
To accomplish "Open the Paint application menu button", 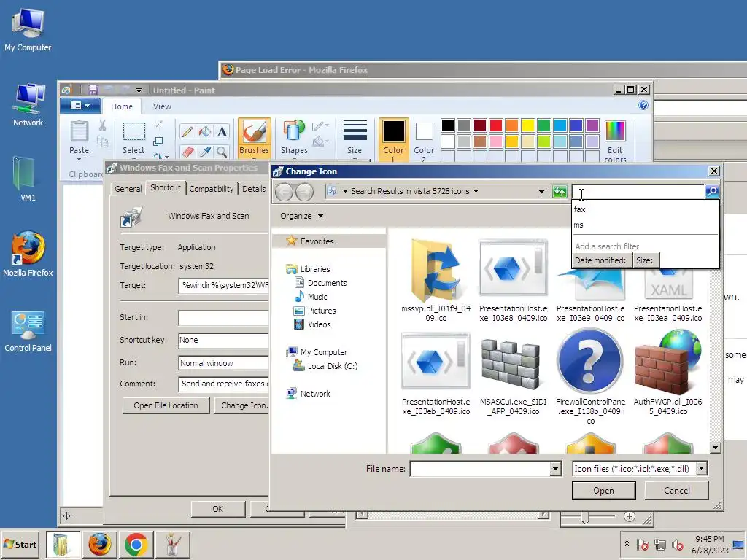I will point(80,106).
